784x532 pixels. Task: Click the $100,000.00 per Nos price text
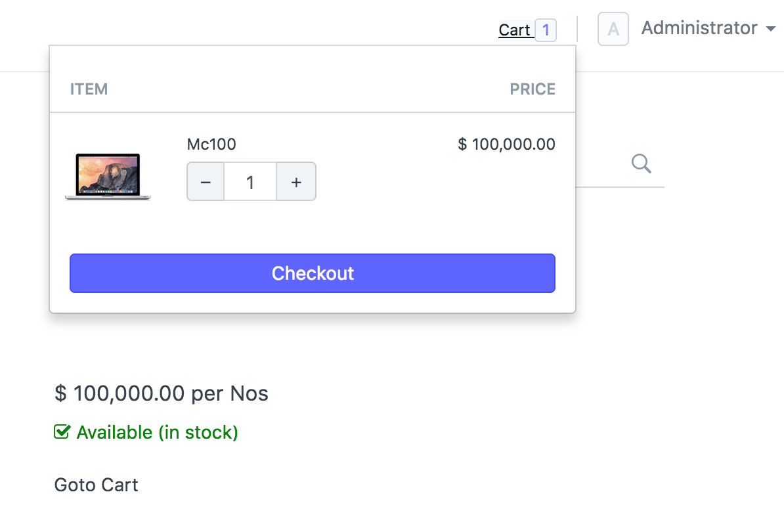[x=162, y=393]
